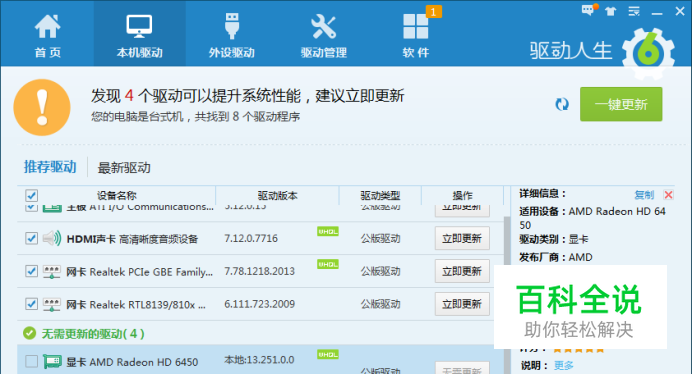Update the HDMI声卡 driver now

pyautogui.click(x=462, y=238)
